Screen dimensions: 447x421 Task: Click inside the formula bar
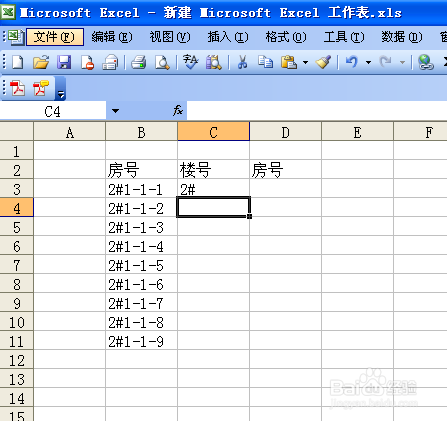(317, 111)
